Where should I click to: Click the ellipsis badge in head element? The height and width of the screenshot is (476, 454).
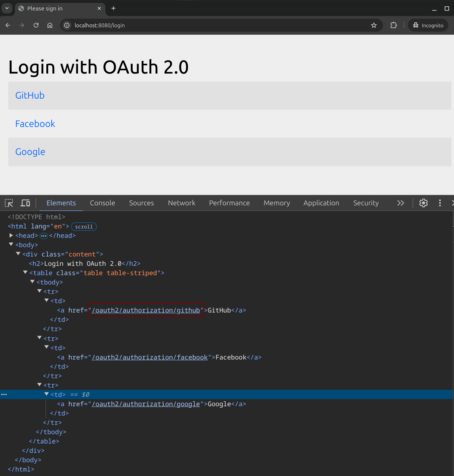(x=44, y=236)
